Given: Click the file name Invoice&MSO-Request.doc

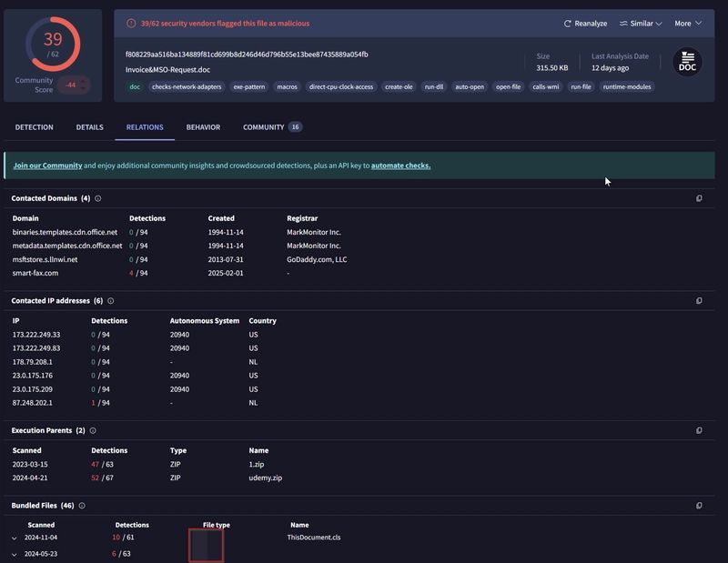Looking at the screenshot, I should coord(167,70).
